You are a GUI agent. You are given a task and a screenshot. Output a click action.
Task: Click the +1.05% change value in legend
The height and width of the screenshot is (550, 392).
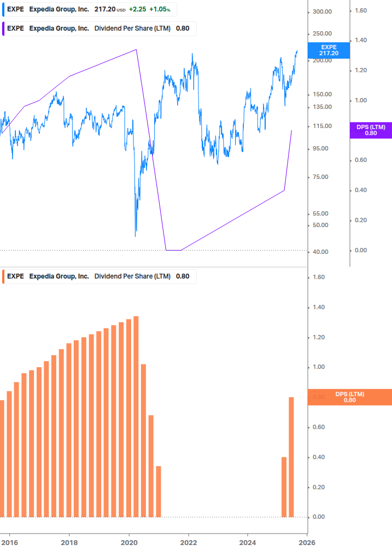(160, 9)
